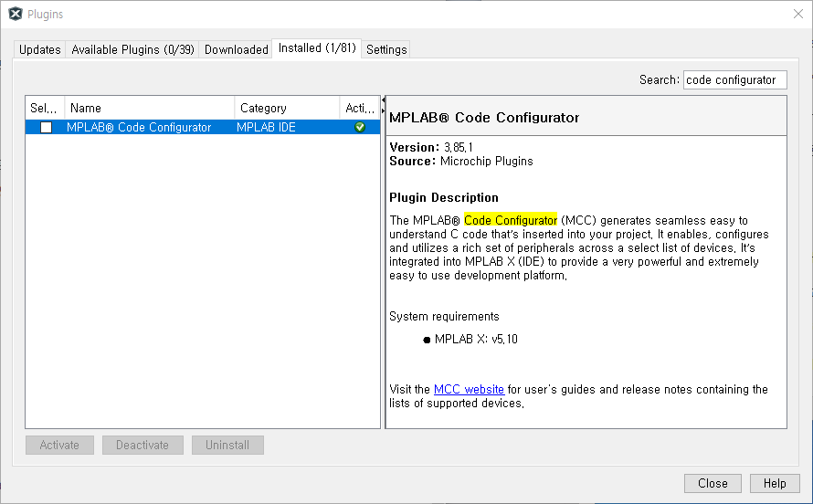Click the MPLAB IDE category cell
This screenshot has width=813, height=504.
click(x=266, y=128)
